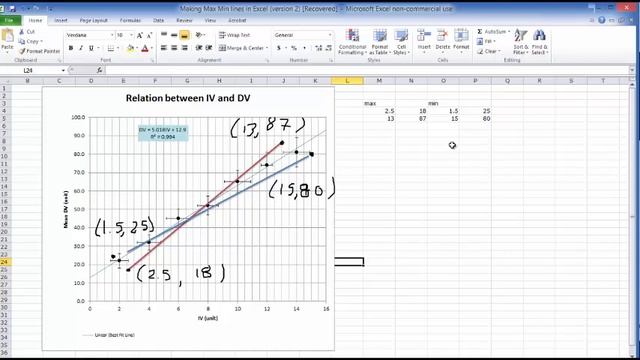Open Sort & Filter menu
This screenshot has width=640, height=360.
click(520, 42)
